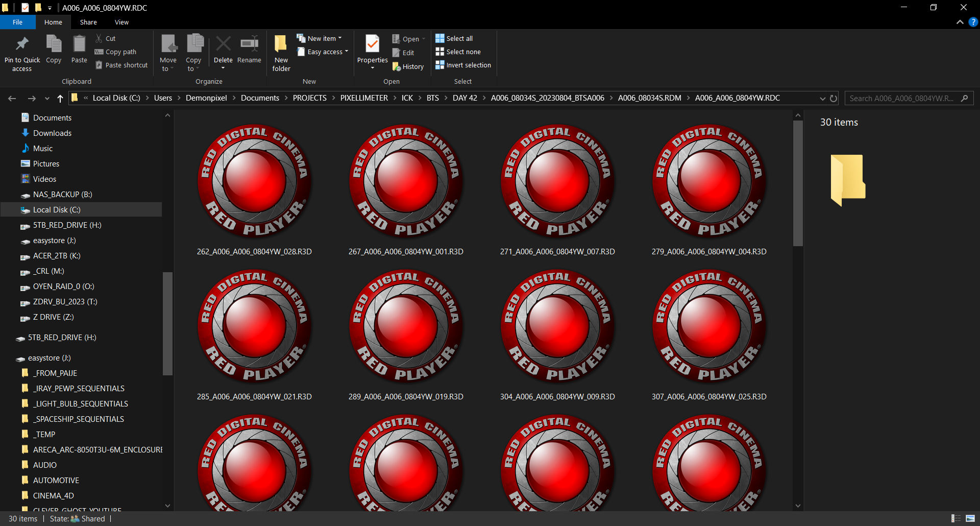Click the Edit command
Viewport: 980px width, 526px height.
403,53
